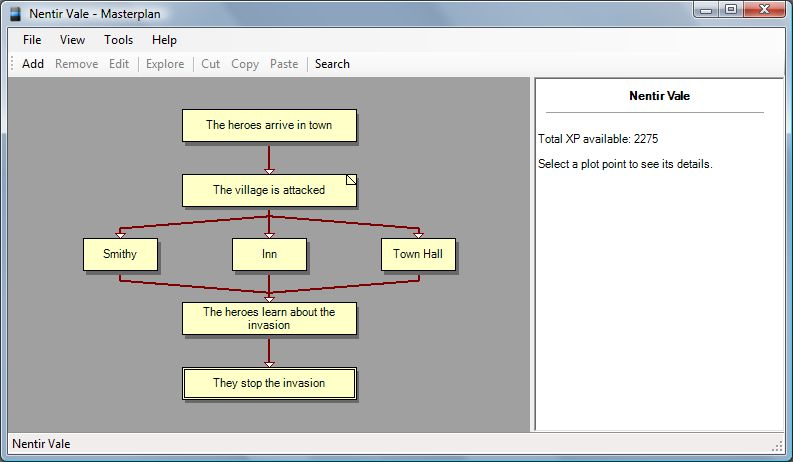Click the note icon on 'The village is attacked'
The height and width of the screenshot is (462, 793).
[351, 180]
